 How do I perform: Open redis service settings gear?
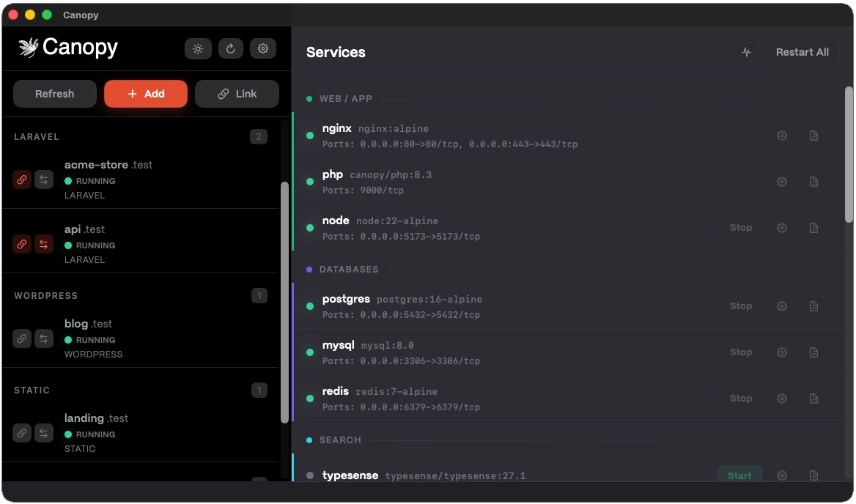pos(782,399)
